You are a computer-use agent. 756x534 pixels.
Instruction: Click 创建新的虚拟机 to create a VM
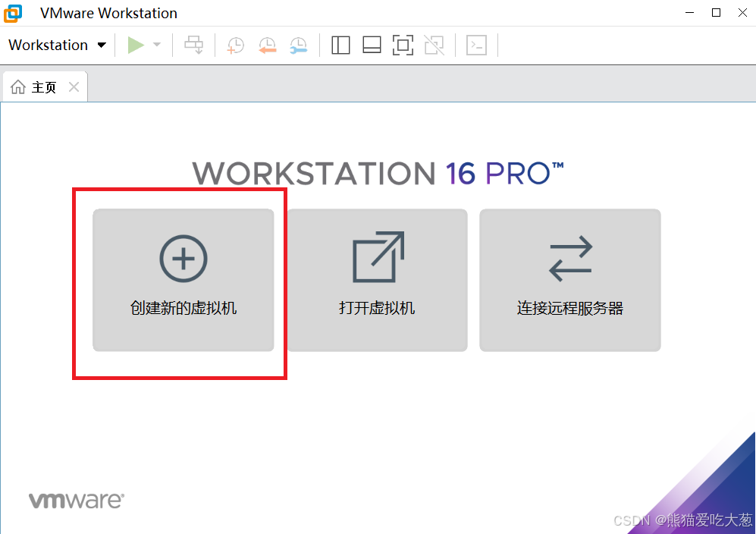pos(183,281)
